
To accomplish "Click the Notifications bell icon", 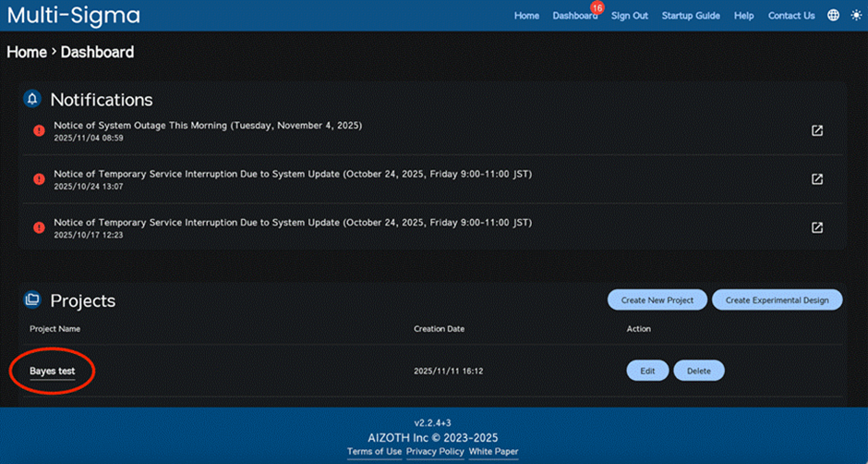I will [x=32, y=99].
